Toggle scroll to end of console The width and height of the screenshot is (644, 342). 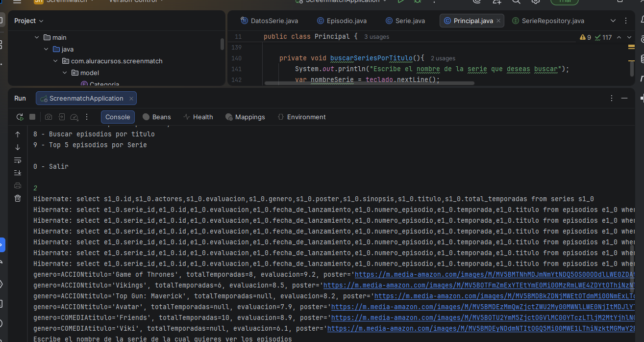(x=18, y=173)
